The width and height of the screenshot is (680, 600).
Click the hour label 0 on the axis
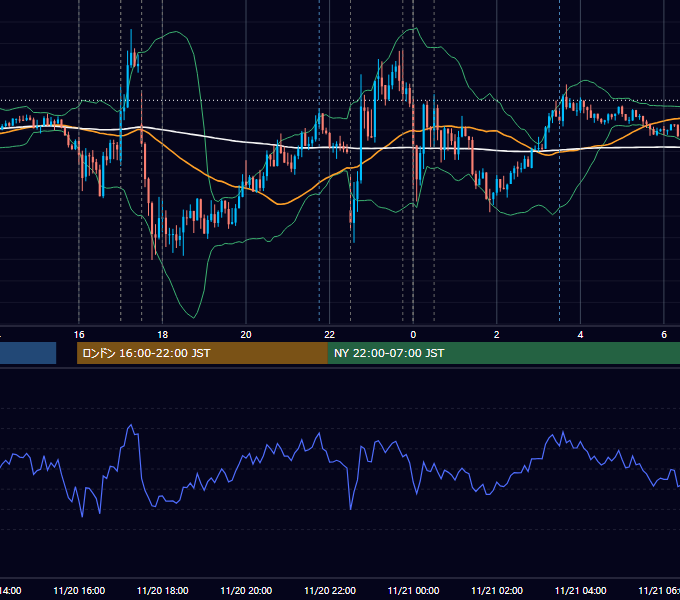(x=413, y=335)
